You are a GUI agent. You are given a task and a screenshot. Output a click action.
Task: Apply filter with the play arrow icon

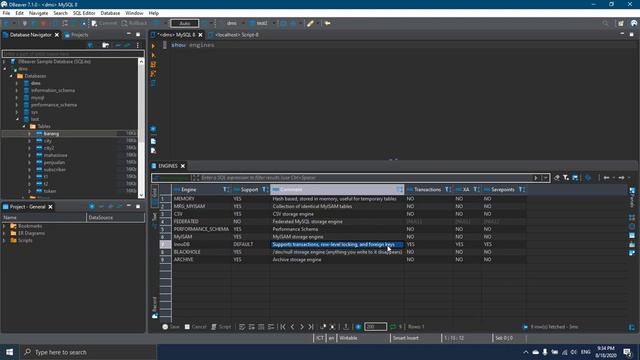(536, 178)
